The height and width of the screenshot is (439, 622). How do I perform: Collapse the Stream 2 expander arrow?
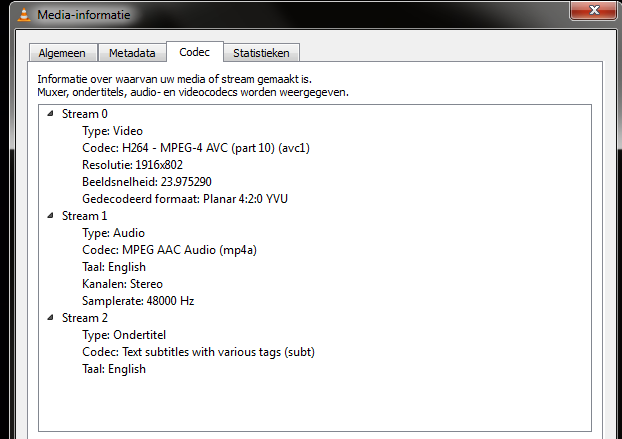pos(50,318)
